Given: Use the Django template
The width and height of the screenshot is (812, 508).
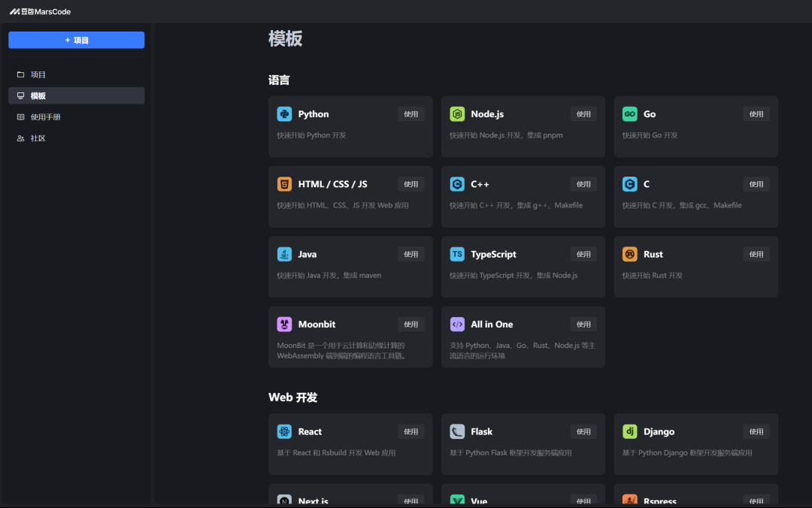Looking at the screenshot, I should 756,431.
